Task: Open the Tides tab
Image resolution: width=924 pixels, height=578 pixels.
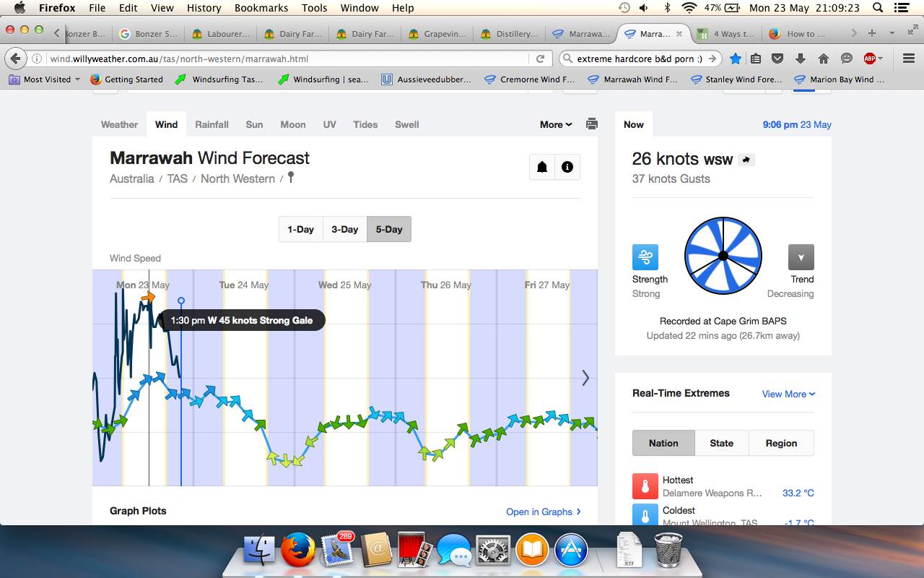Action: [x=365, y=124]
